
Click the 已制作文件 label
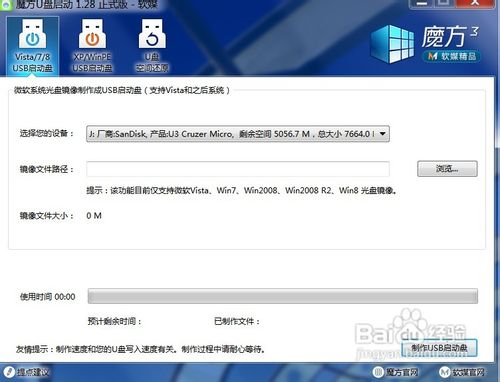click(x=237, y=321)
